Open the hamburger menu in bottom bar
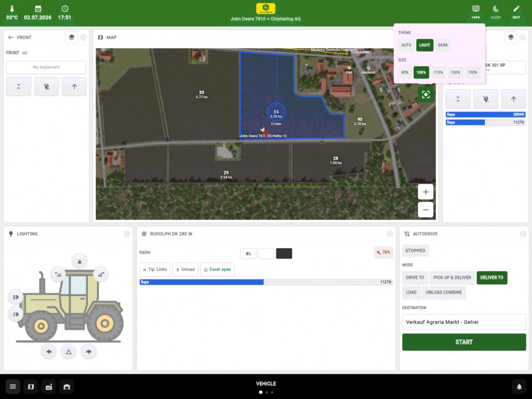 13,387
